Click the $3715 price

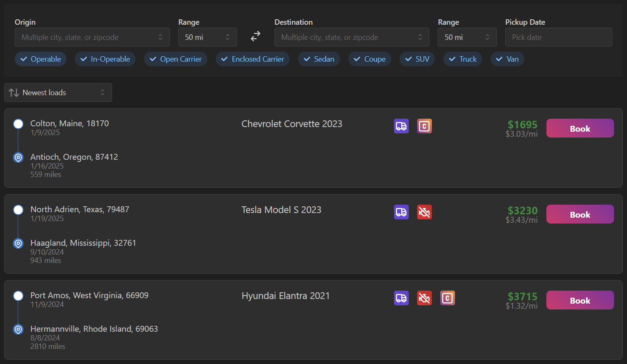point(522,296)
